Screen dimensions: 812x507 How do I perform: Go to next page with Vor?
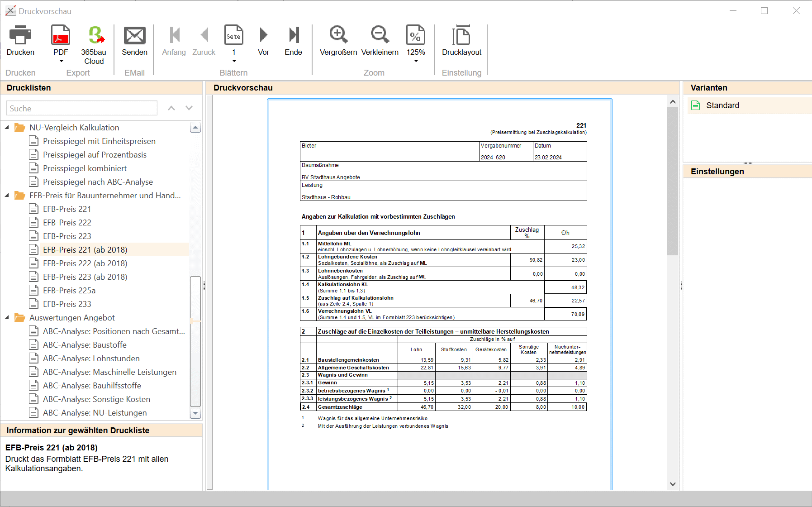click(263, 36)
